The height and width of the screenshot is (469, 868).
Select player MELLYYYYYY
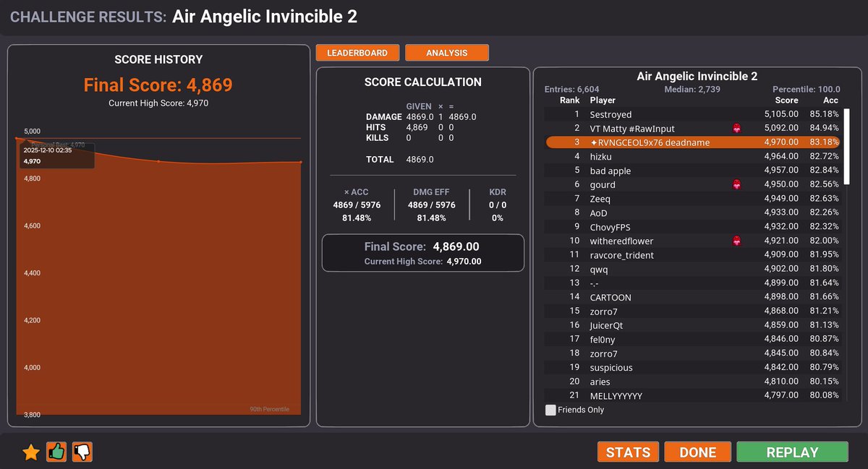click(694, 396)
